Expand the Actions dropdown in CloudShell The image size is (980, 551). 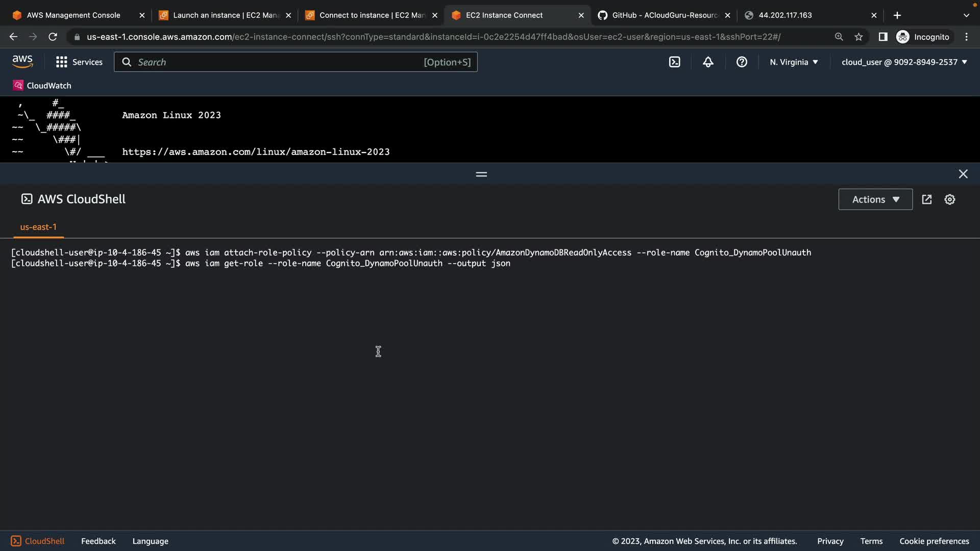pyautogui.click(x=875, y=199)
